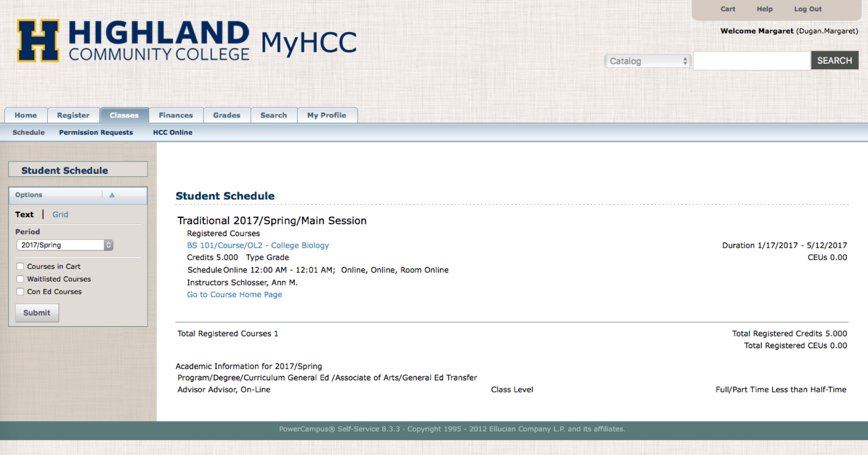This screenshot has width=868, height=455.
Task: Check the Waitlisted Courses box
Action: [20, 279]
